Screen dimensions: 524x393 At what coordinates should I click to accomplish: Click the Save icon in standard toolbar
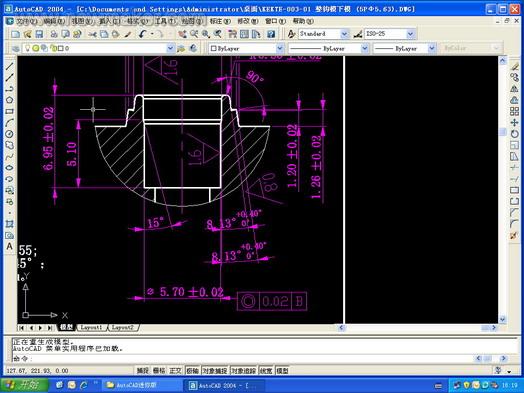(x=39, y=34)
